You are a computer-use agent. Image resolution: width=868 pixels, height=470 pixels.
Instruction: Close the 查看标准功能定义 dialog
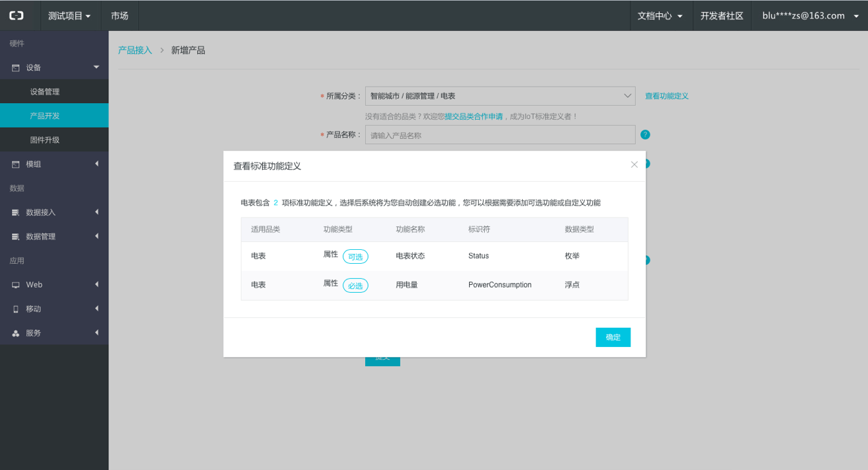tap(634, 165)
